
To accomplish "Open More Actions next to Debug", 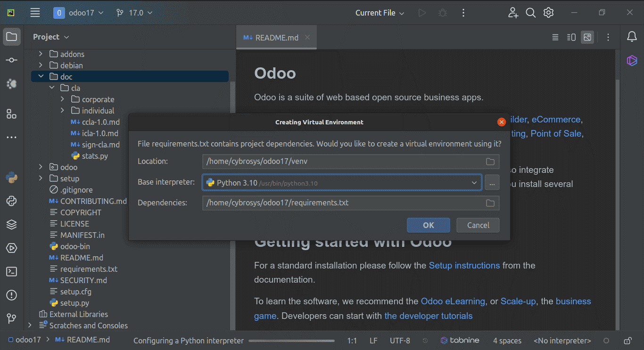I will [463, 13].
